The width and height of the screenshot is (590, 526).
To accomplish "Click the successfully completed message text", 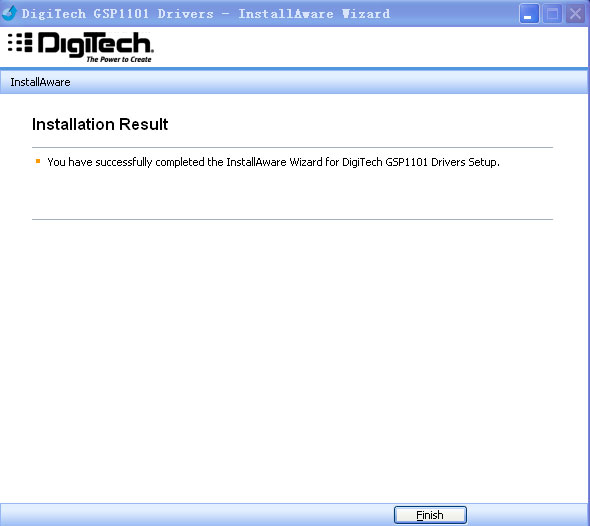I will [274, 162].
